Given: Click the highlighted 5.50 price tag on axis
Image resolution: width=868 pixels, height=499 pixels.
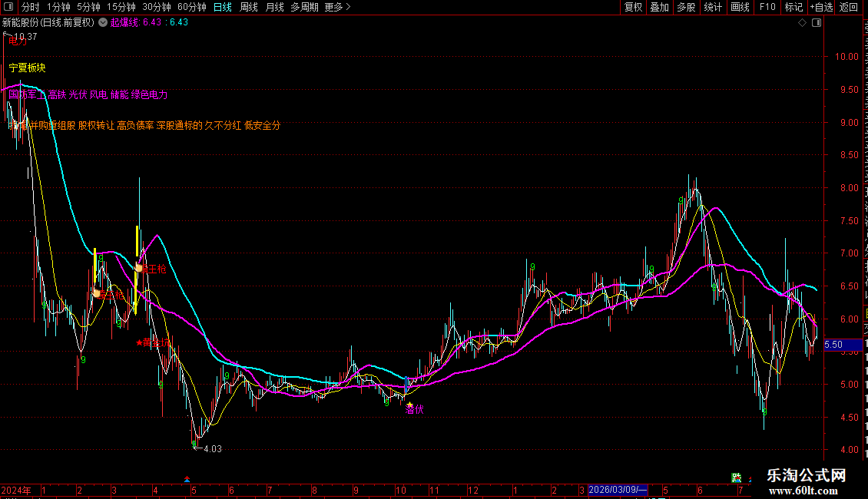Looking at the screenshot, I should tap(843, 345).
